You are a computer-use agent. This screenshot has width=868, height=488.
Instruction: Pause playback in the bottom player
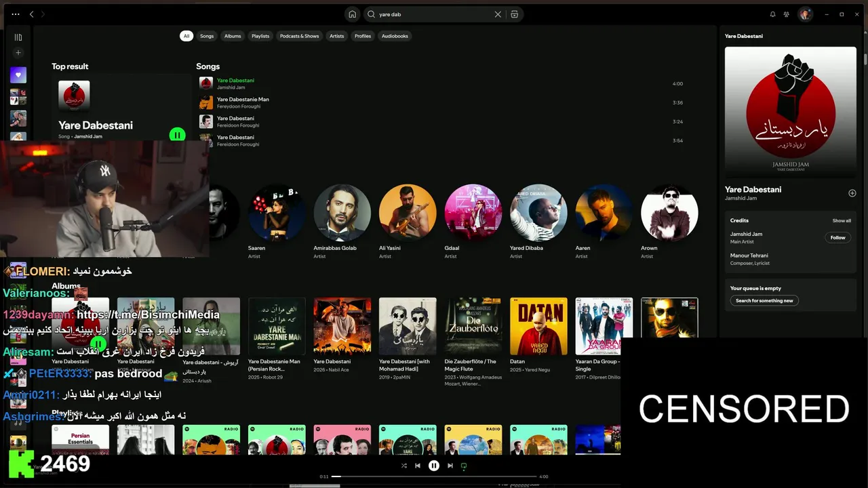click(x=434, y=466)
